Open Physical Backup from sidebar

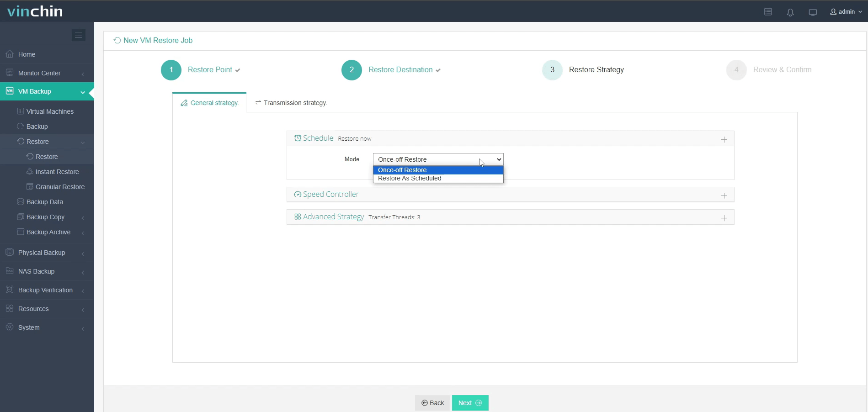(42, 253)
